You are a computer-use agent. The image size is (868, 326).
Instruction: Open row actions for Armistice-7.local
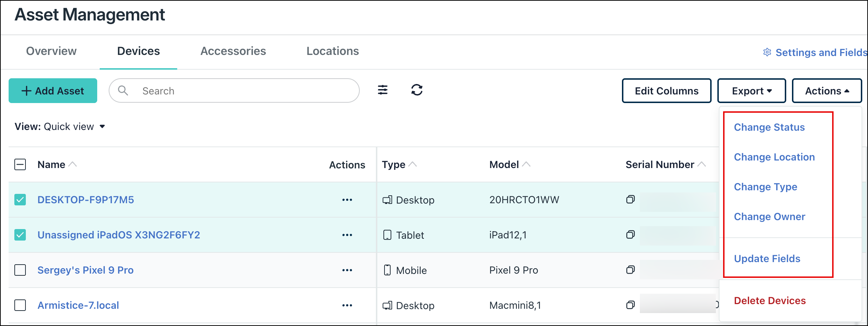(x=347, y=305)
